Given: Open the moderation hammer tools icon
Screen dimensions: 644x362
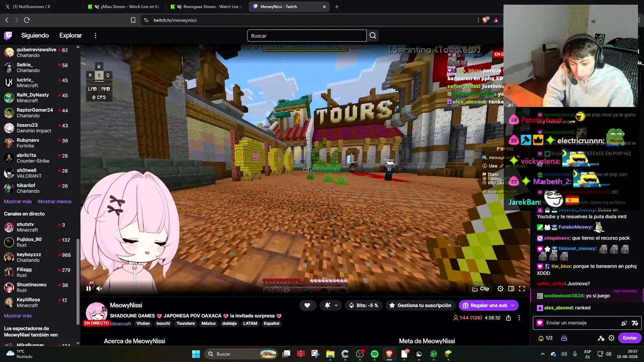Looking at the screenshot, I should pos(601,338).
